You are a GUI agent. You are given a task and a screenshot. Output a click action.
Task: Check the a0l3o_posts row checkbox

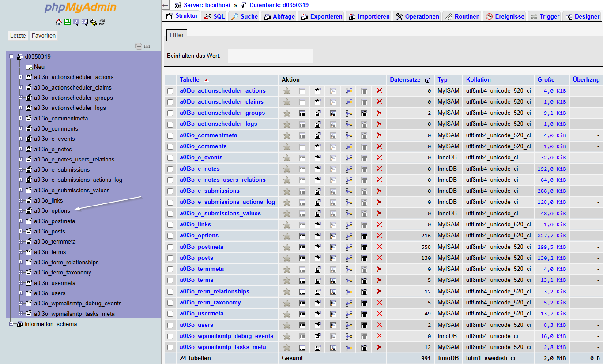tap(170, 258)
